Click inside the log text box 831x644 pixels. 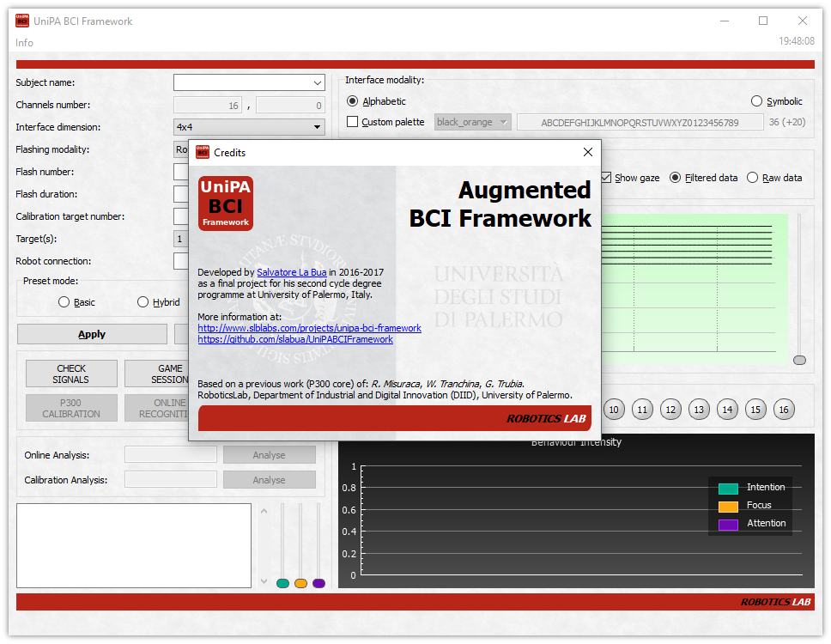[134, 545]
